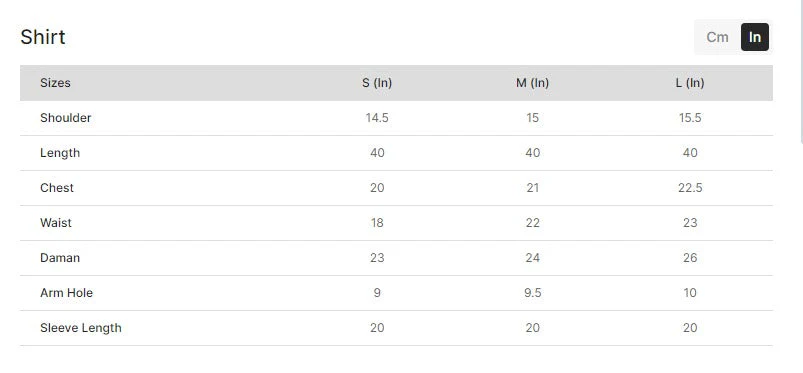The width and height of the screenshot is (803, 373).
Task: Select the Chest row label
Action: (57, 188)
